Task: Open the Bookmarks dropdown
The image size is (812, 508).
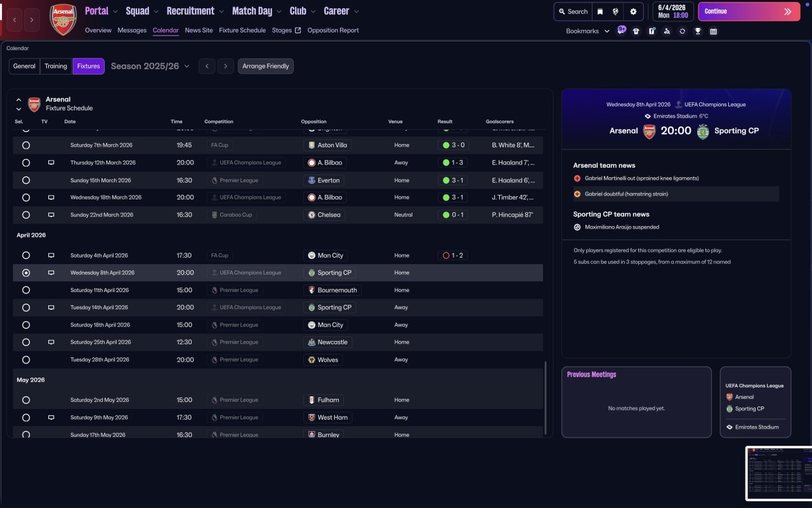Action: pyautogui.click(x=588, y=31)
